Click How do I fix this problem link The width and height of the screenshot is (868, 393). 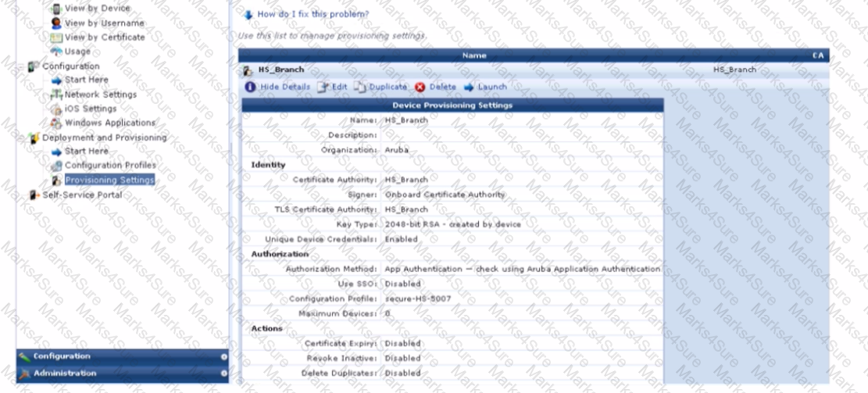(x=313, y=14)
